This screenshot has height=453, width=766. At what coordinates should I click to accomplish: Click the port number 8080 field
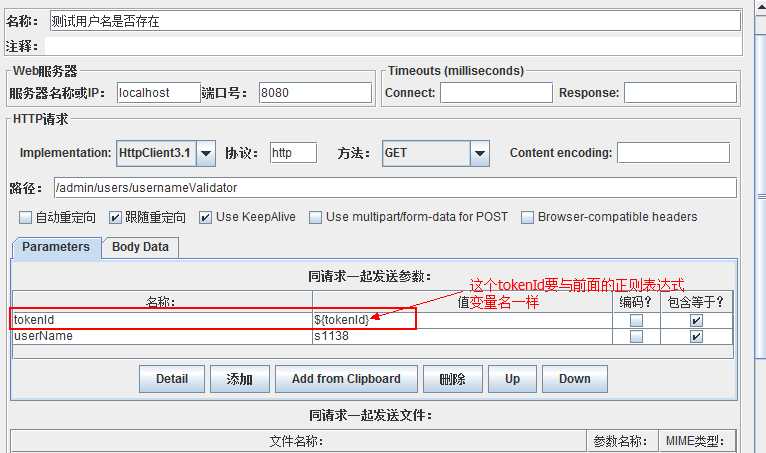click(x=315, y=92)
